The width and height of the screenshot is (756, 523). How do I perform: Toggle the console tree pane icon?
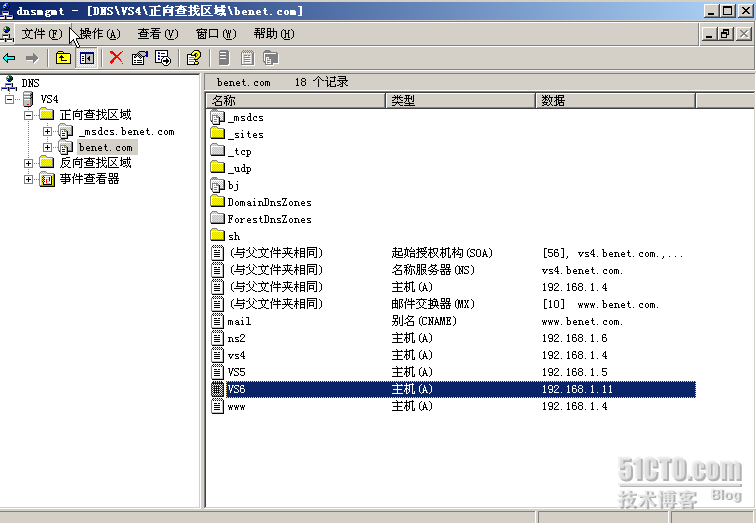coord(87,58)
